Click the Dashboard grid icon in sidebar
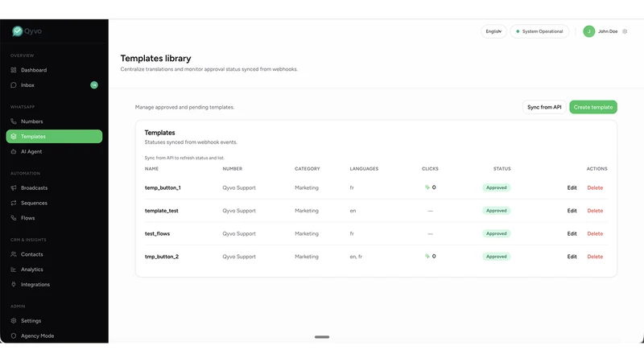 pyautogui.click(x=14, y=70)
